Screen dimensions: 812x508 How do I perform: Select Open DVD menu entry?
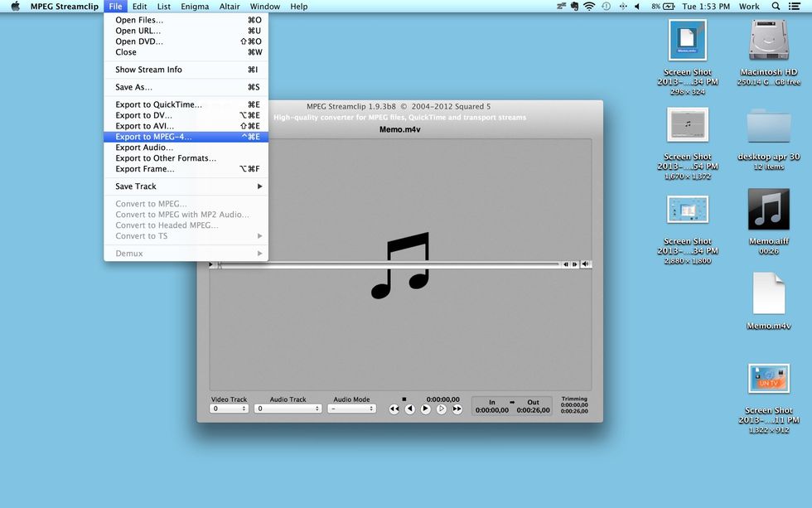tap(186, 41)
